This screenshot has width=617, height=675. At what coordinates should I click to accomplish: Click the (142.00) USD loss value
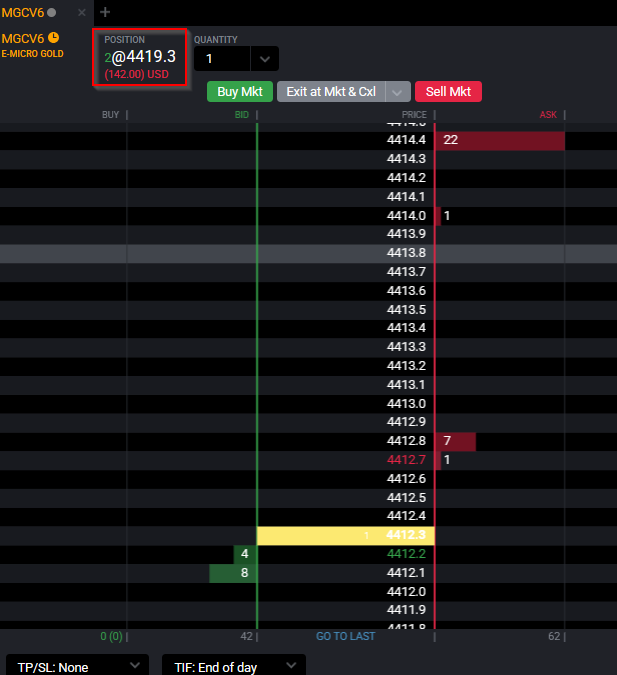tap(136, 74)
